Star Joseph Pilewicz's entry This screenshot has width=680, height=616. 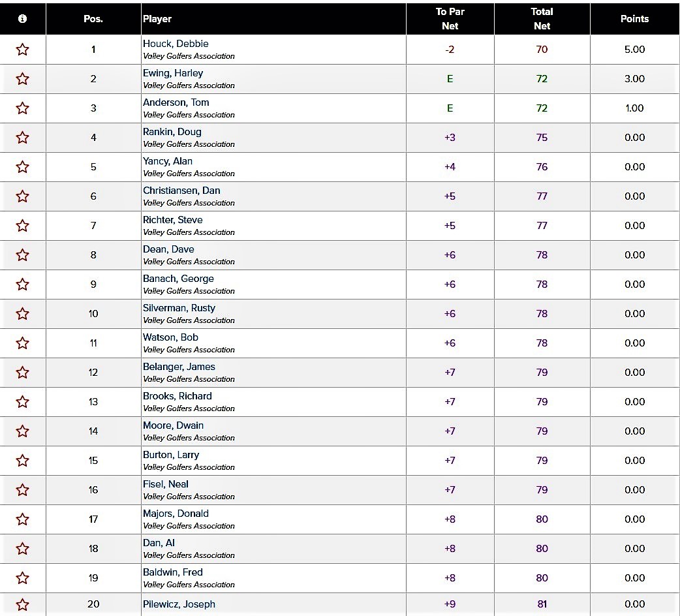(x=23, y=604)
